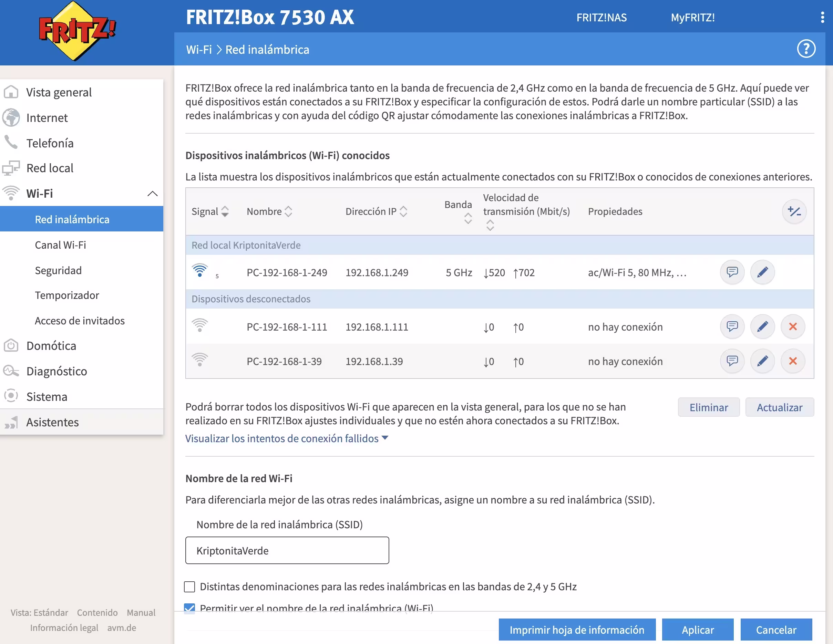
Task: Delete device PC-192-168-1-111 red X
Action: [793, 327]
